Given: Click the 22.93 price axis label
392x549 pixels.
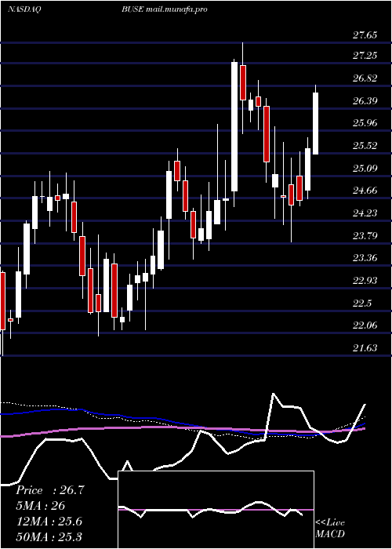Looking at the screenshot, I should point(365,281).
